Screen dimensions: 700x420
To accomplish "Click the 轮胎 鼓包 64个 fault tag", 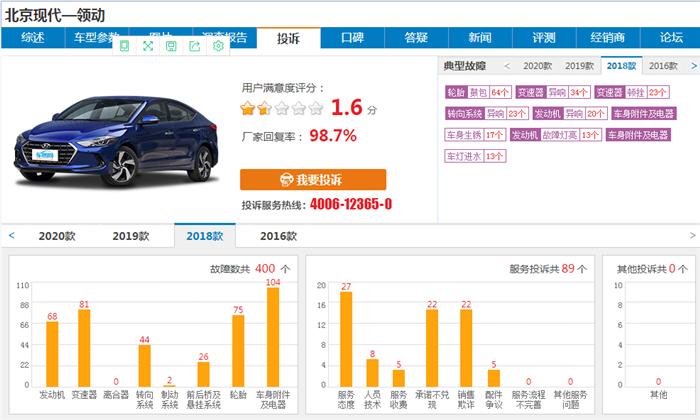I will 478,92.
